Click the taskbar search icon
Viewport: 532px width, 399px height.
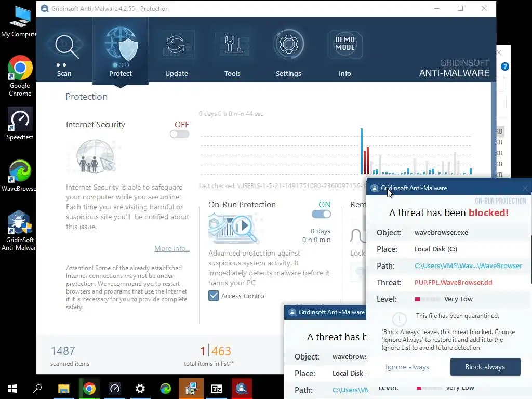[37, 388]
